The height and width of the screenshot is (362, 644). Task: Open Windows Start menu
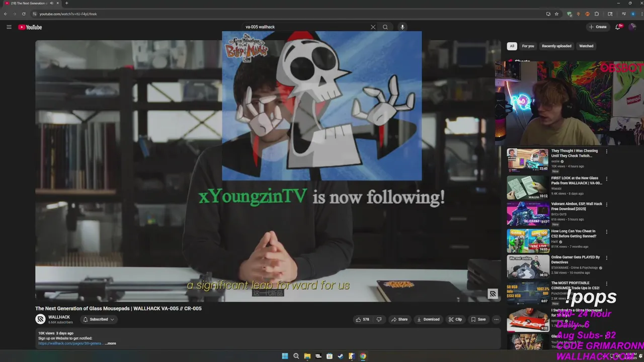(285, 356)
